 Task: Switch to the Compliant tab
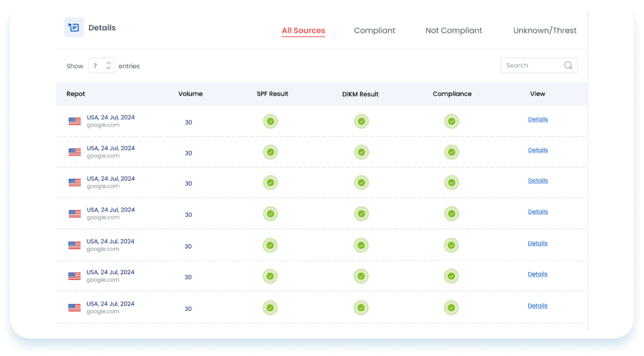[375, 31]
